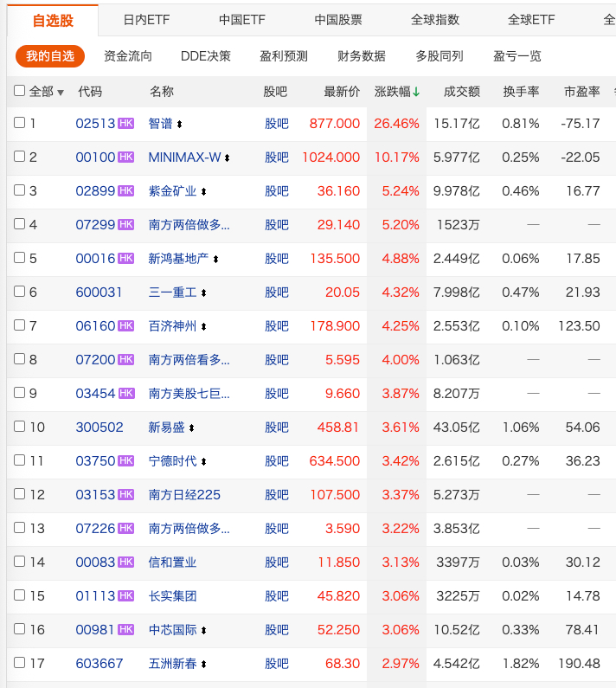Screen dimensions: 616x688
Task: Select the 我的自选 pill button
Action: [50, 56]
